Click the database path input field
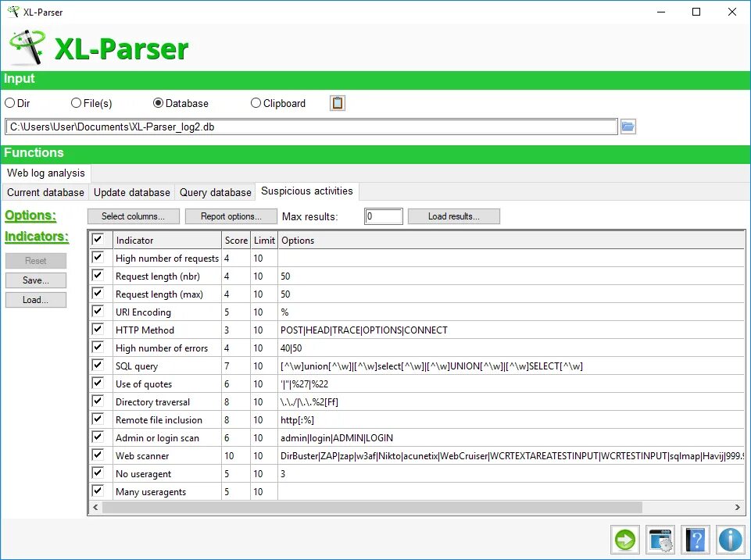This screenshot has width=751, height=560. click(311, 127)
